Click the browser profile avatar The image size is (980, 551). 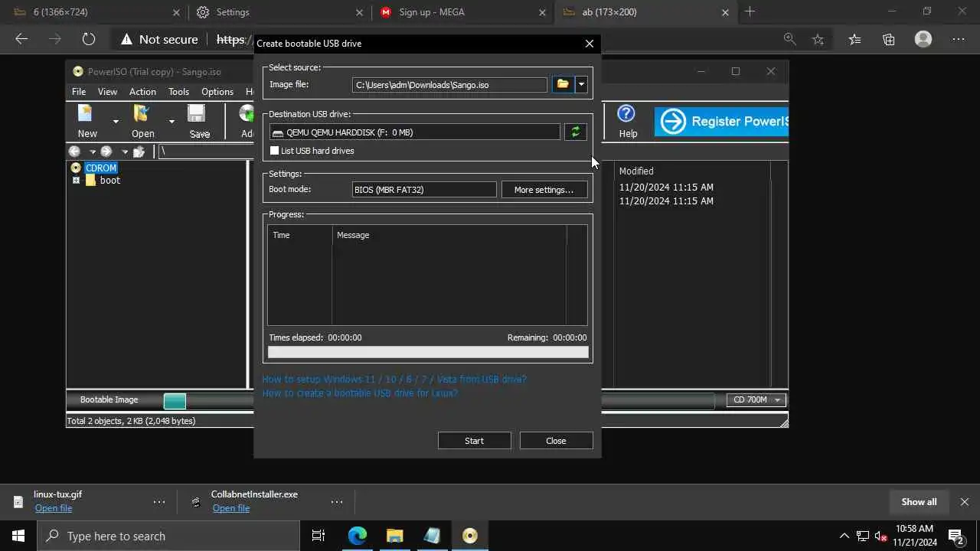[x=923, y=39]
